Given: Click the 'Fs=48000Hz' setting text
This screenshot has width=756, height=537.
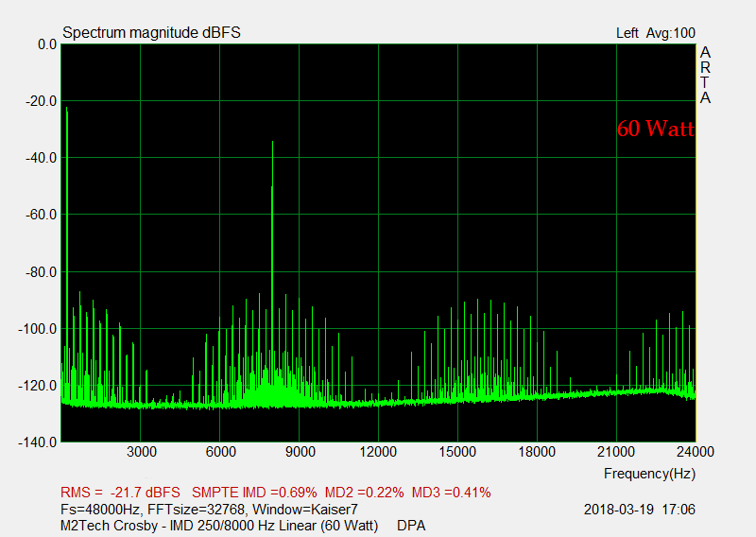Looking at the screenshot, I should 100,510.
